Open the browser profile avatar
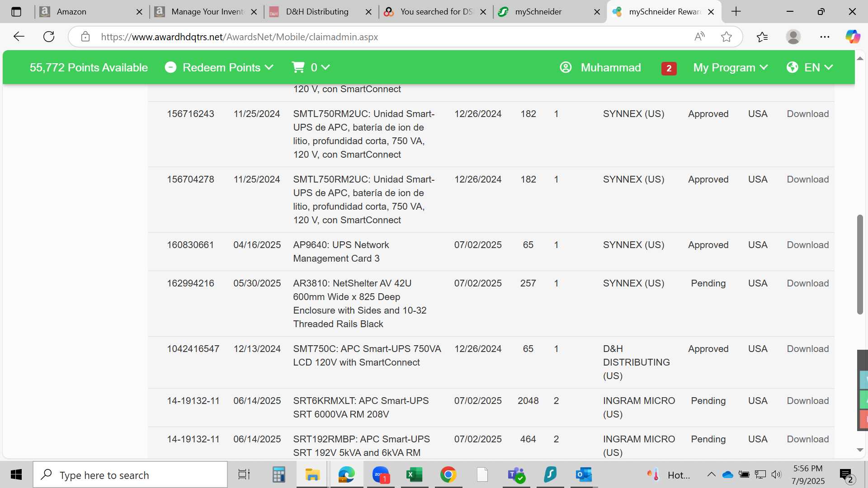 pos(793,37)
